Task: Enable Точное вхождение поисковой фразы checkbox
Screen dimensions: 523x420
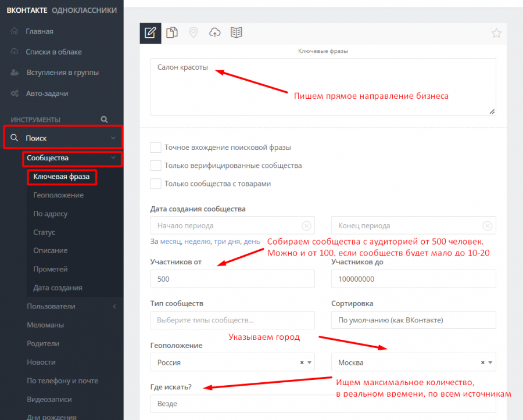Action: coord(156,148)
